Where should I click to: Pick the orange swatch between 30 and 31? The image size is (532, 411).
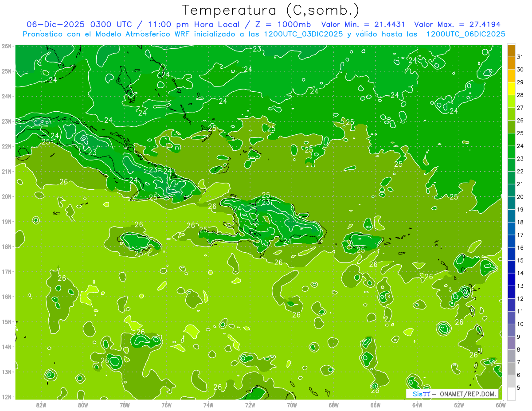[511, 63]
